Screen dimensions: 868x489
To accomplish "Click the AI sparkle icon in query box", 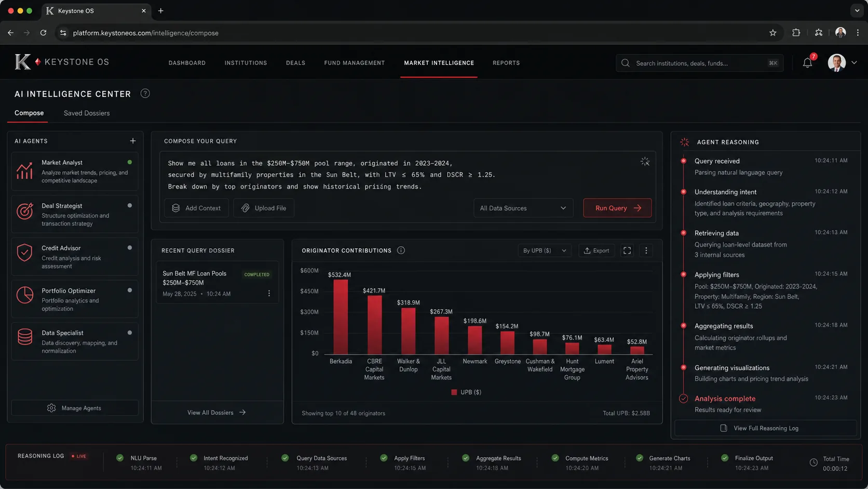I will 645,162.
